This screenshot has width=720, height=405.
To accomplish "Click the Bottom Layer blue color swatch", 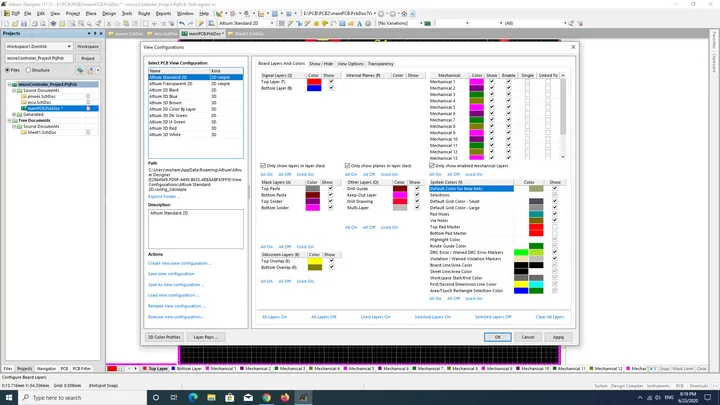I will (x=314, y=88).
